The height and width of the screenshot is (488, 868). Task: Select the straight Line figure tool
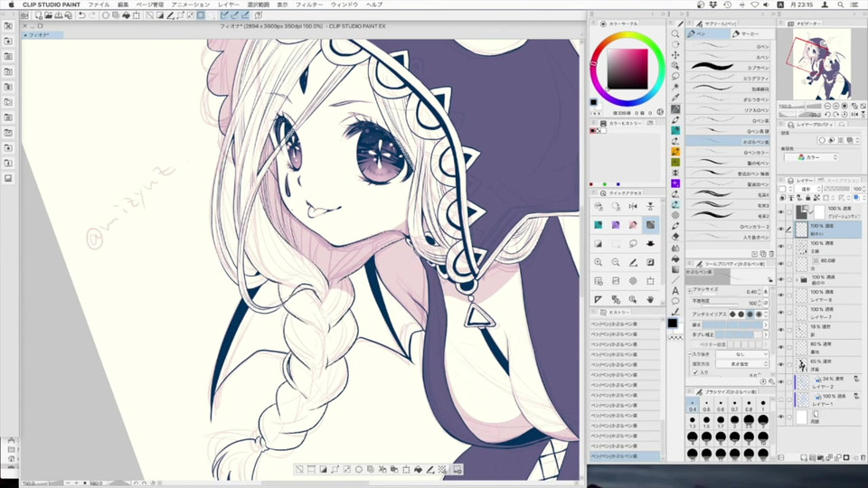click(675, 280)
